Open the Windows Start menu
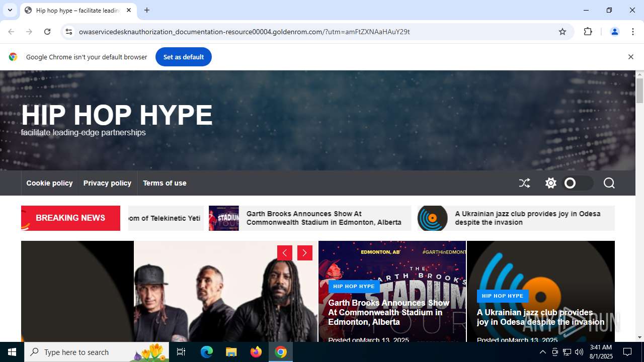644x362 pixels. pyautogui.click(x=12, y=352)
